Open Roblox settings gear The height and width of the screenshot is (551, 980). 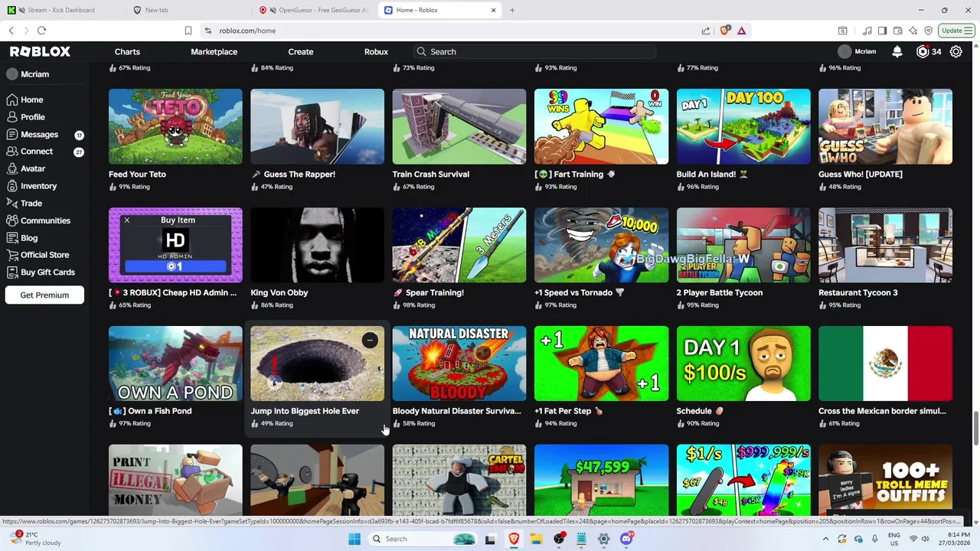coord(956,51)
